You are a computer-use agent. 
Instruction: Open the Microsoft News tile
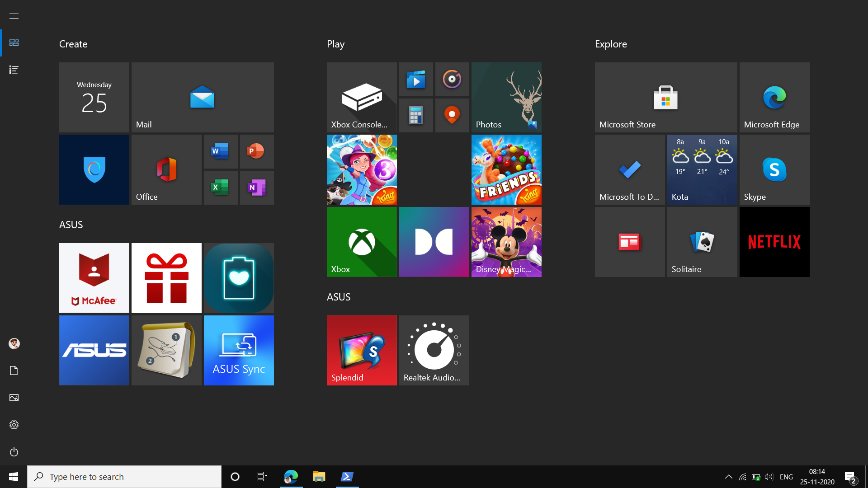(630, 242)
